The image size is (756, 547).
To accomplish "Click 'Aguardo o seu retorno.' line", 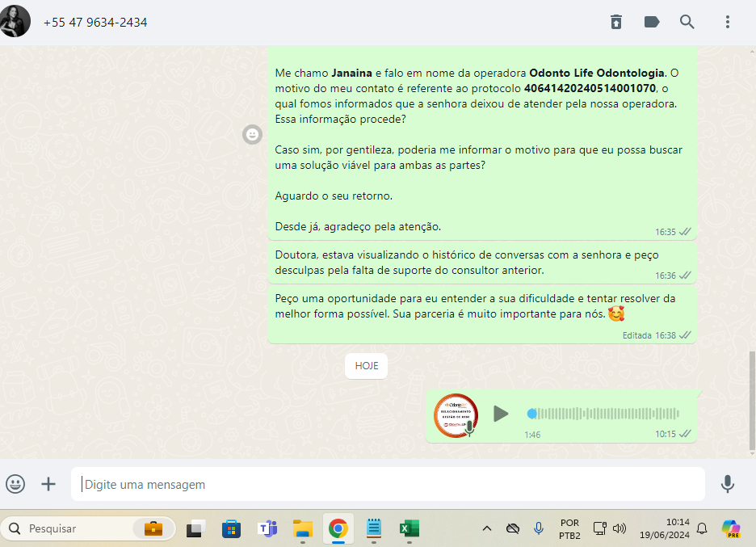I will [x=334, y=196].
